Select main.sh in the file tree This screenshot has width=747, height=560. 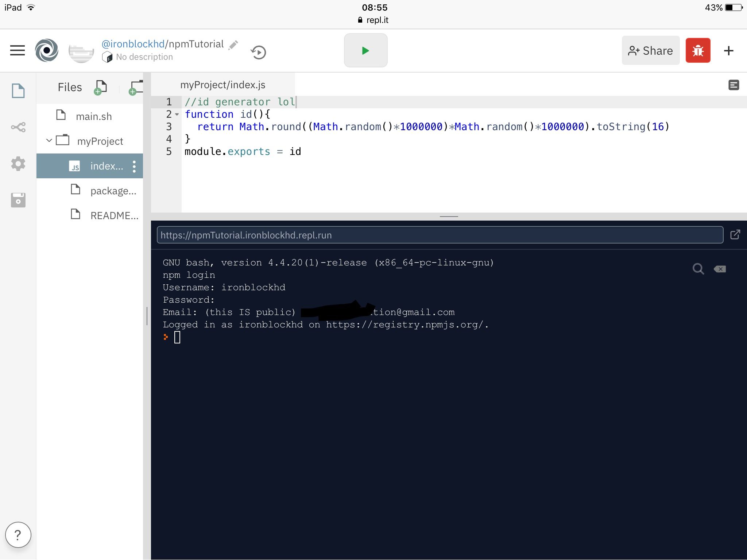90,116
